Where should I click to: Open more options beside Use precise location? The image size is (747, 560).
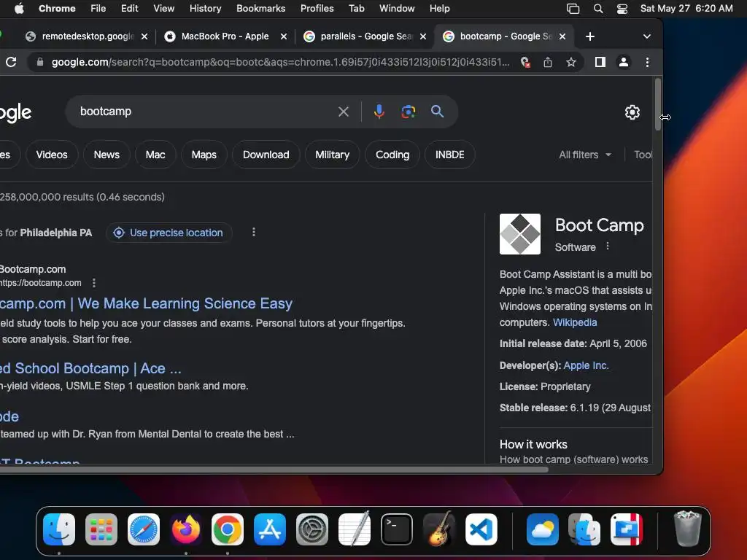coord(253,232)
